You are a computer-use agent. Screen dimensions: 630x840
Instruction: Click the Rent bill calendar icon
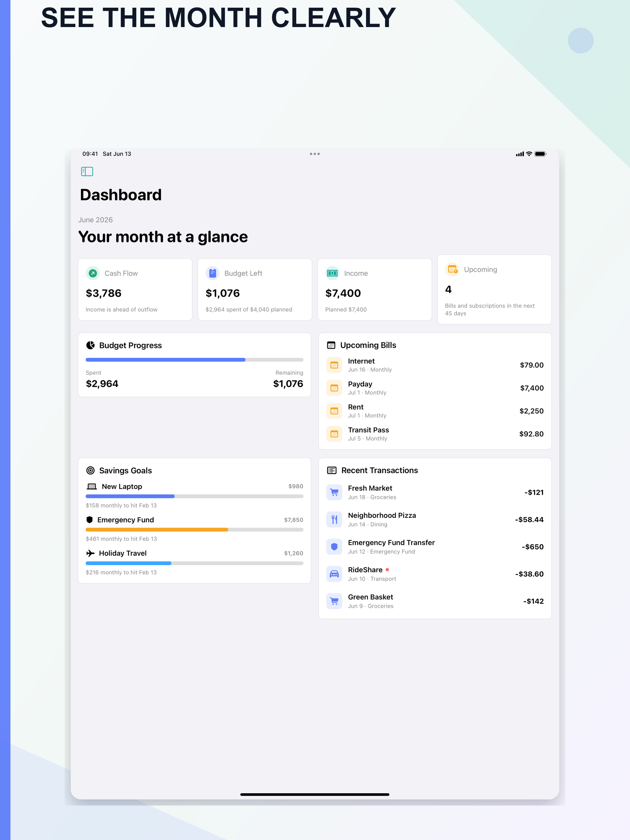coord(334,411)
